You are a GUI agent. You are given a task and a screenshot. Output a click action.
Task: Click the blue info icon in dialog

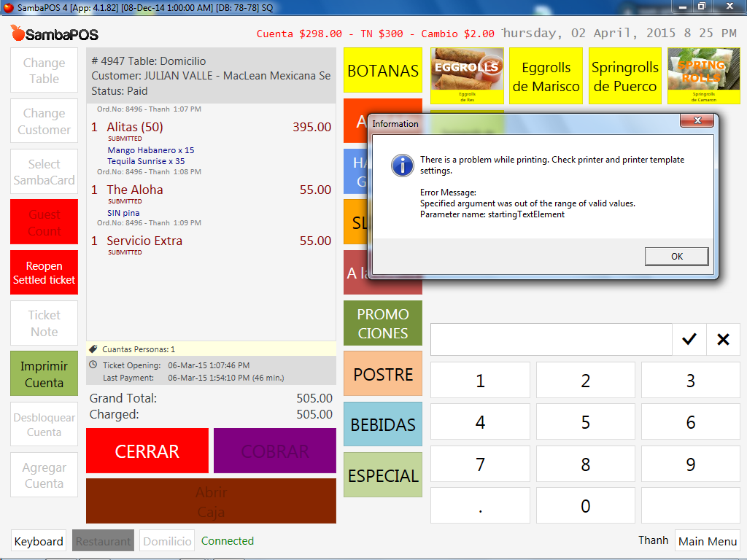coord(402,166)
